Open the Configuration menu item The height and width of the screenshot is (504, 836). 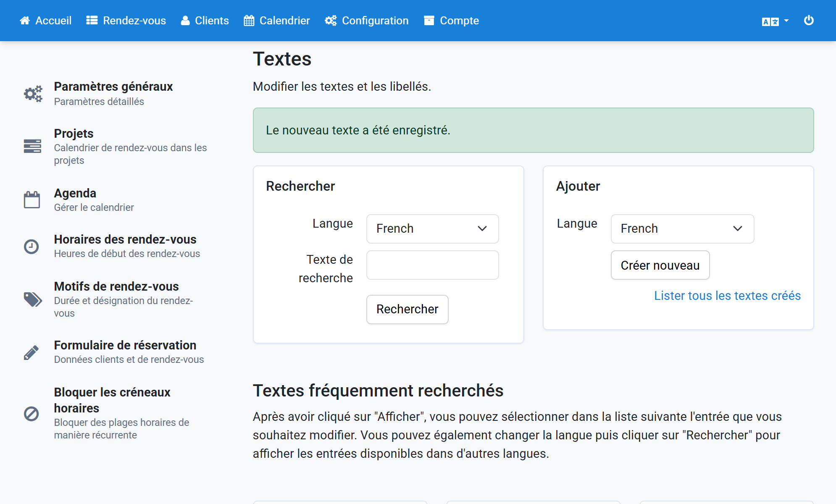pos(367,21)
